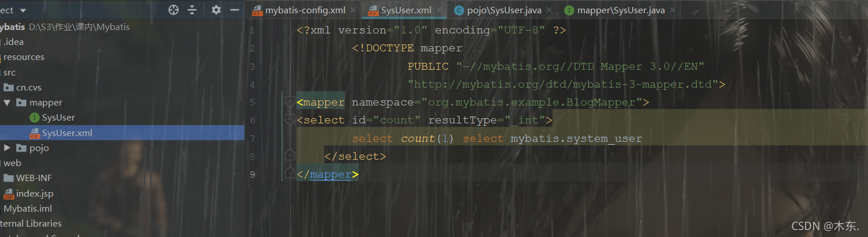Click the collapse all icon in Project toolbar
Viewport: 868px width, 237px height.
click(191, 10)
